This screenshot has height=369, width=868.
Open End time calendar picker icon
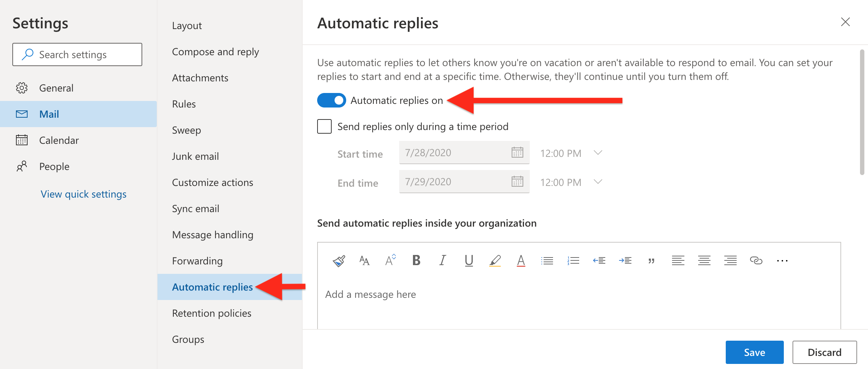click(517, 181)
